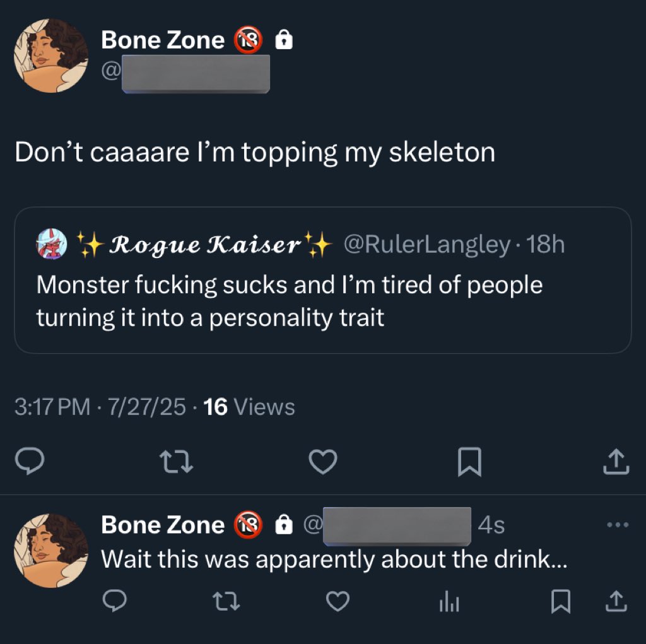Share the main tweet via share icon
Screen dimensions: 646x644
[618, 464]
